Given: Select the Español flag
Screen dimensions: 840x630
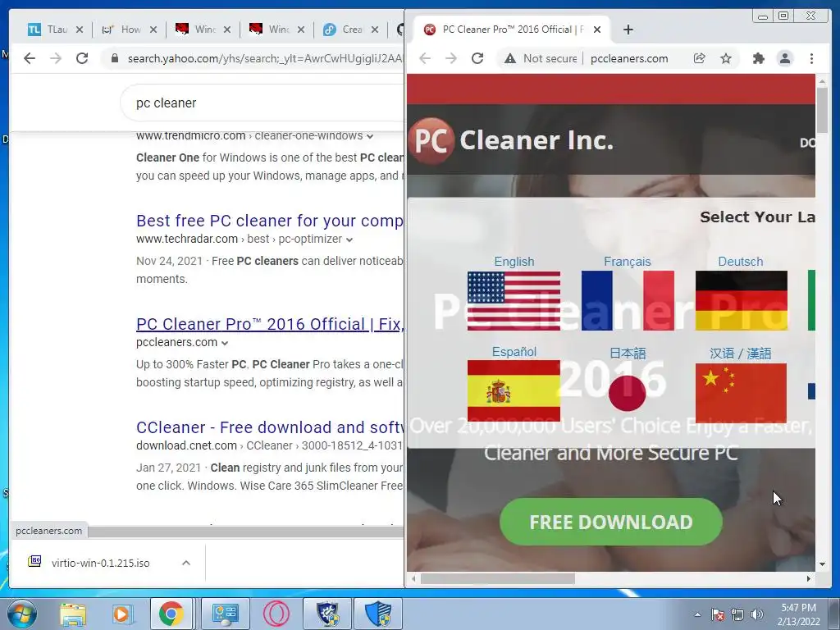Looking at the screenshot, I should [x=514, y=391].
